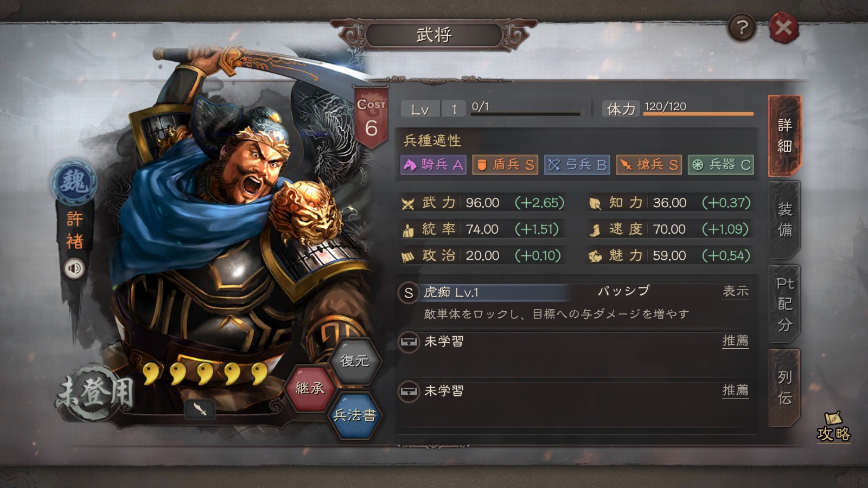
Task: Open the red 継承 hexagon button
Action: pyautogui.click(x=310, y=388)
